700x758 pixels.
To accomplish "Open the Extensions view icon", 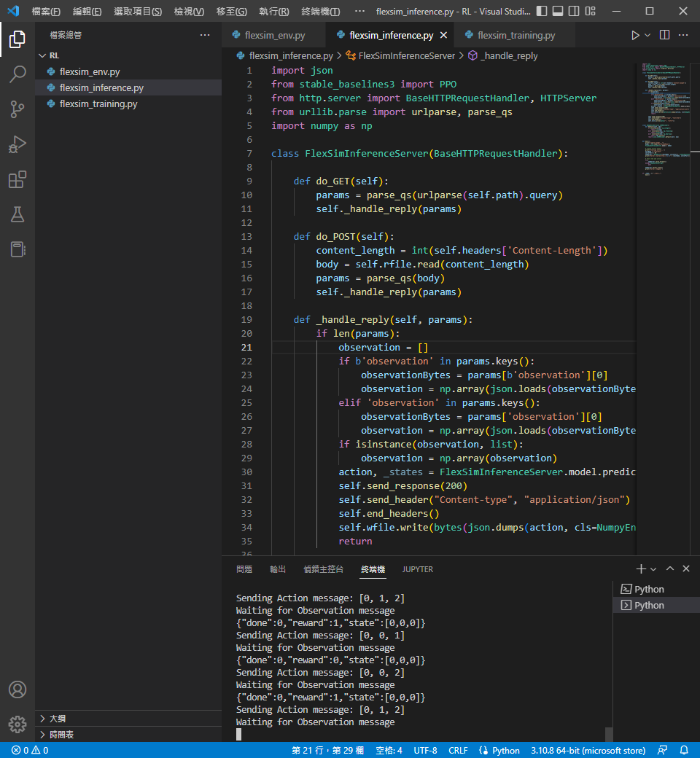I will click(17, 179).
